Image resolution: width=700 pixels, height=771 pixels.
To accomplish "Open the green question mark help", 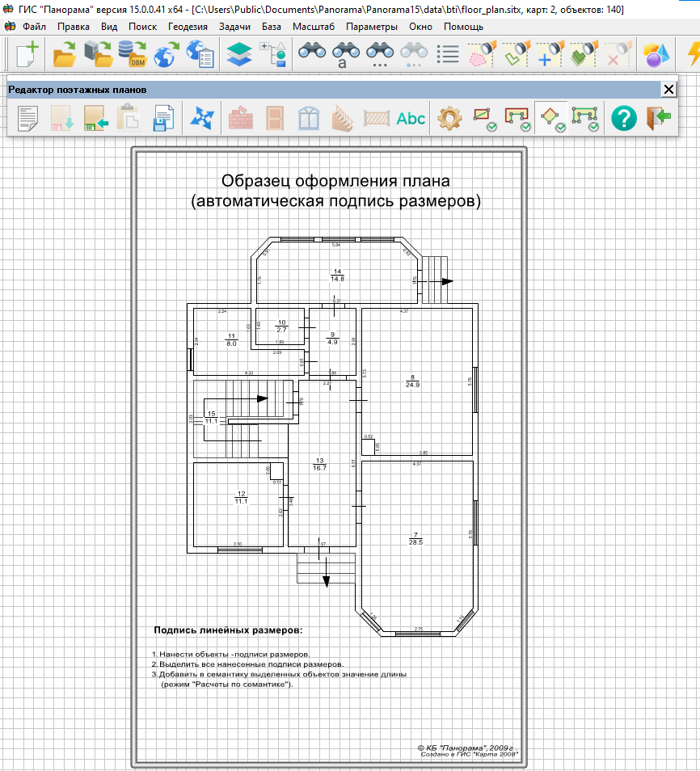I will [x=623, y=119].
